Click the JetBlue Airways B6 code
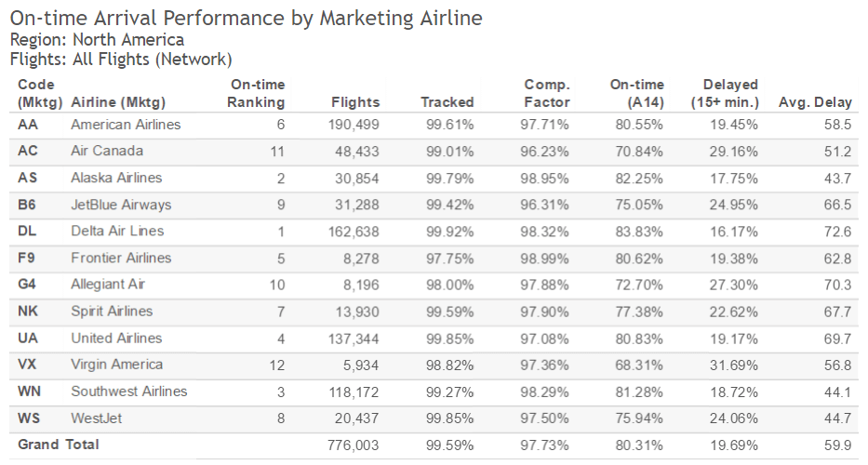The width and height of the screenshot is (868, 465). 27,205
